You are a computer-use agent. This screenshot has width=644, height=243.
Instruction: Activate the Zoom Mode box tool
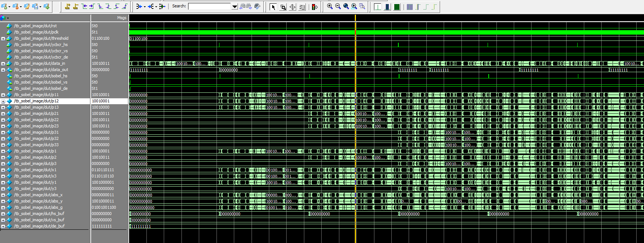[283, 7]
